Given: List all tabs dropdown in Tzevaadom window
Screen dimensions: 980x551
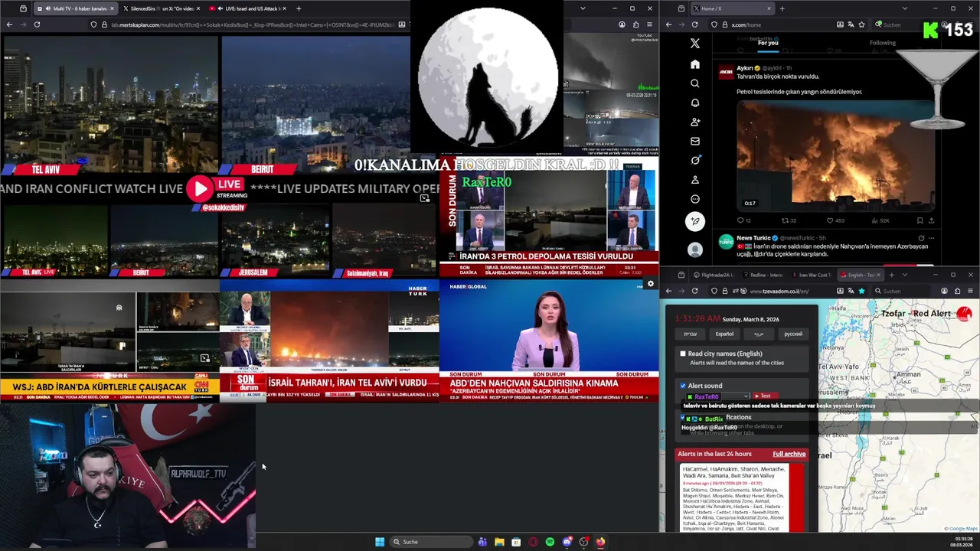Looking at the screenshot, I should tap(904, 275).
